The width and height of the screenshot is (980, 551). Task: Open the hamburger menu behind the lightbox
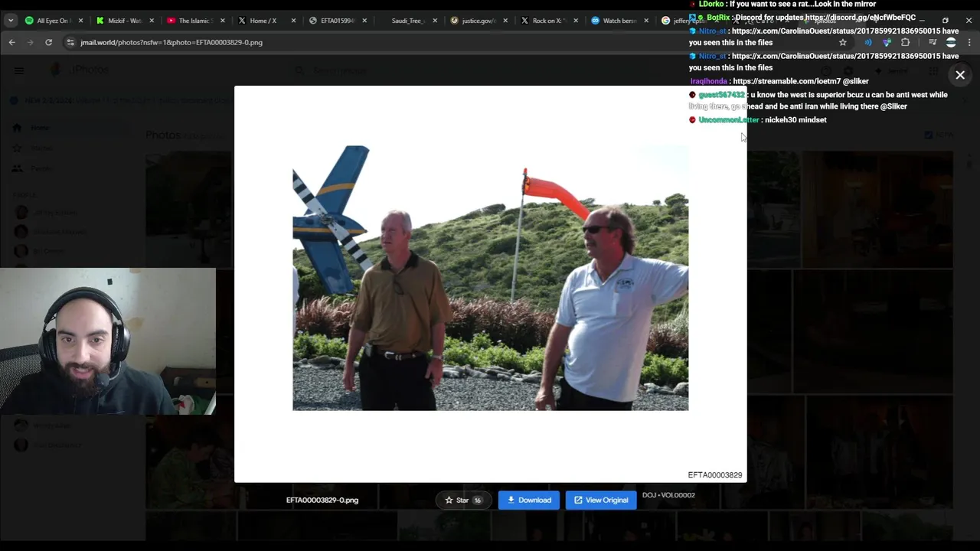(19, 70)
